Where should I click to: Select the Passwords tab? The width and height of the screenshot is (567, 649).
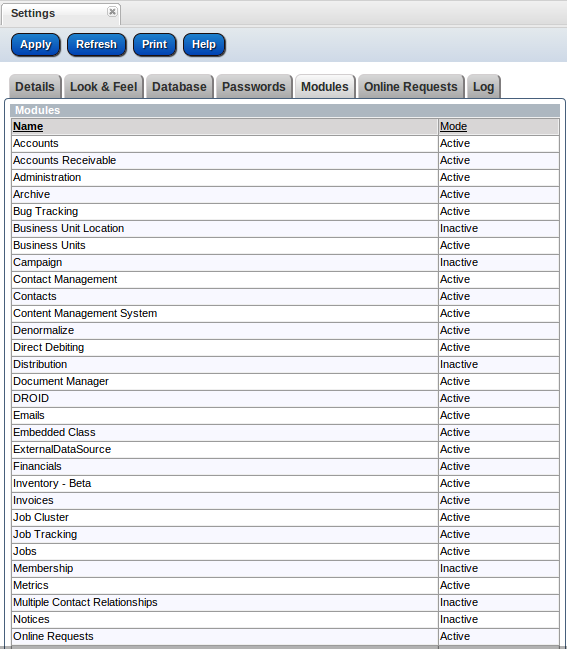pos(254,87)
